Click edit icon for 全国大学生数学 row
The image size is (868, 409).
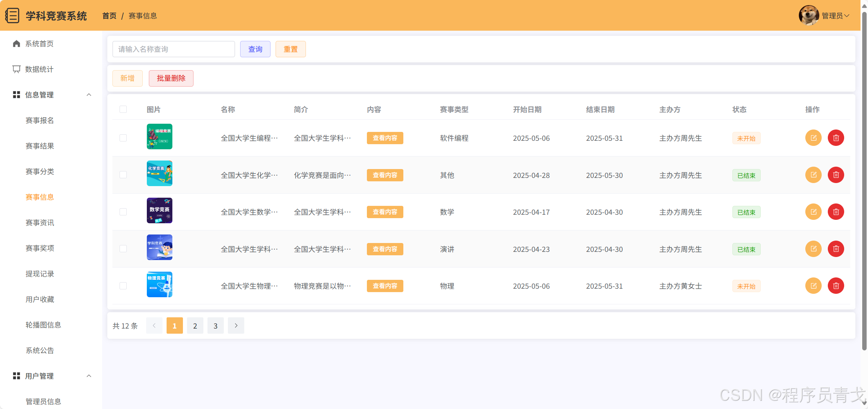pos(813,212)
